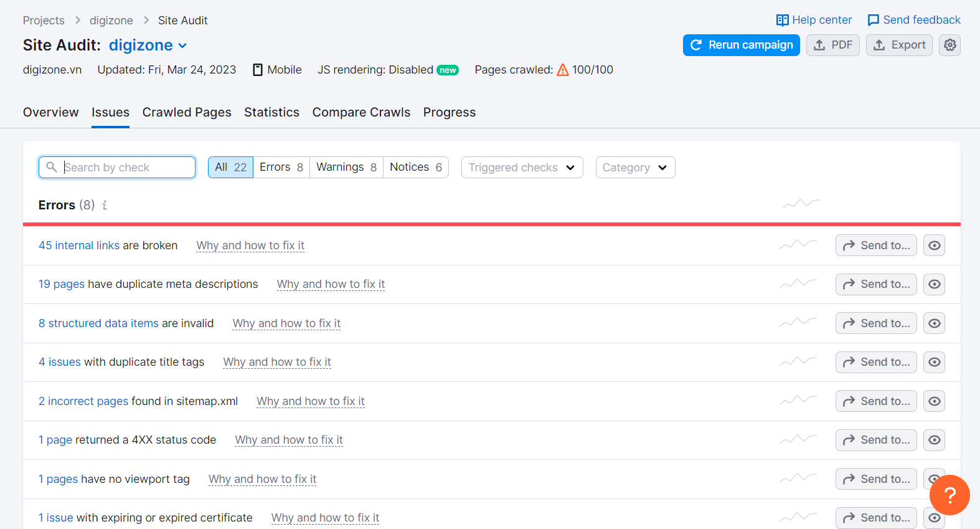The height and width of the screenshot is (529, 980).
Task: Open the 45 internal links link
Action: pos(79,245)
